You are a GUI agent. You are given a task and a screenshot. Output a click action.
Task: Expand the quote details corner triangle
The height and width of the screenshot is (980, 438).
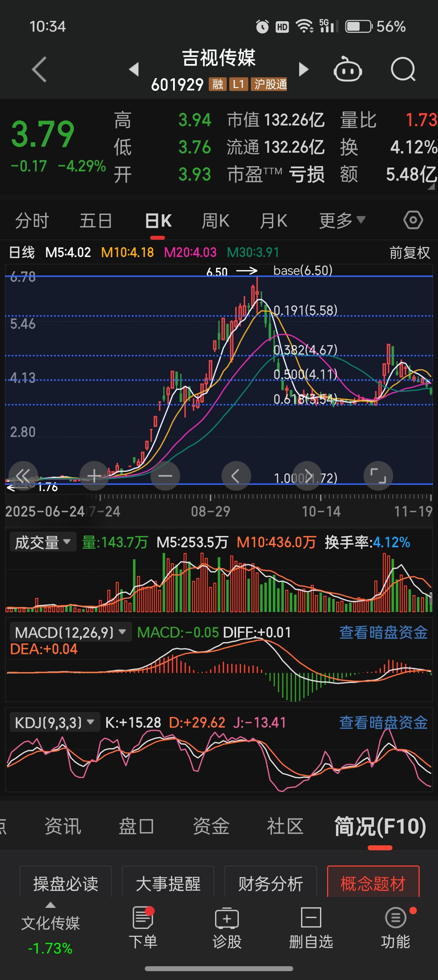click(x=431, y=186)
